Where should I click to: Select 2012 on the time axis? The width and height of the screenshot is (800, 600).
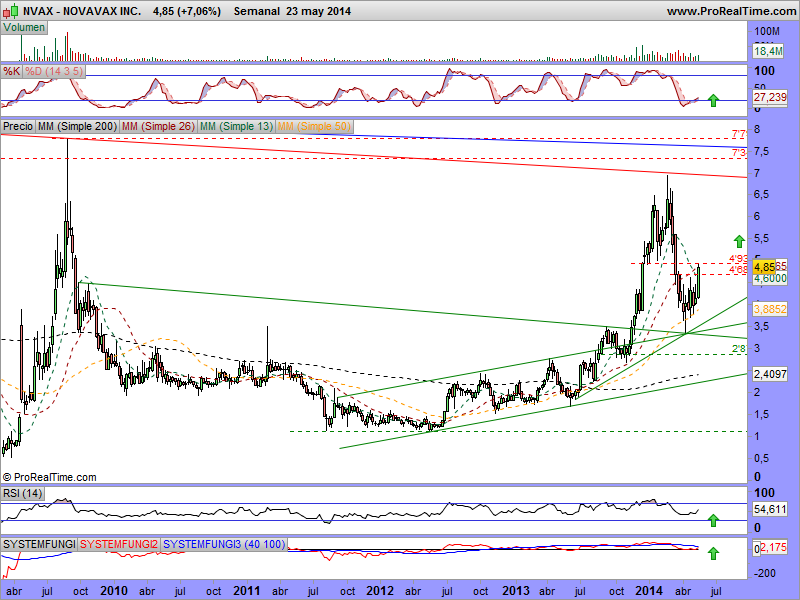coord(380,591)
